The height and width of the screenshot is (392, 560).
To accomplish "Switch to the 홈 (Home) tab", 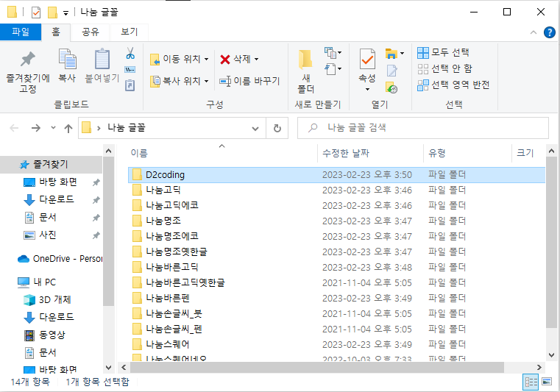I will click(56, 32).
